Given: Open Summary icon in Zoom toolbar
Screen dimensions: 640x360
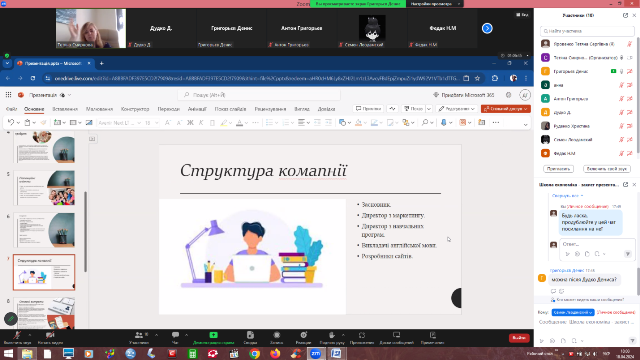Looking at the screenshot, I should pos(250,337).
